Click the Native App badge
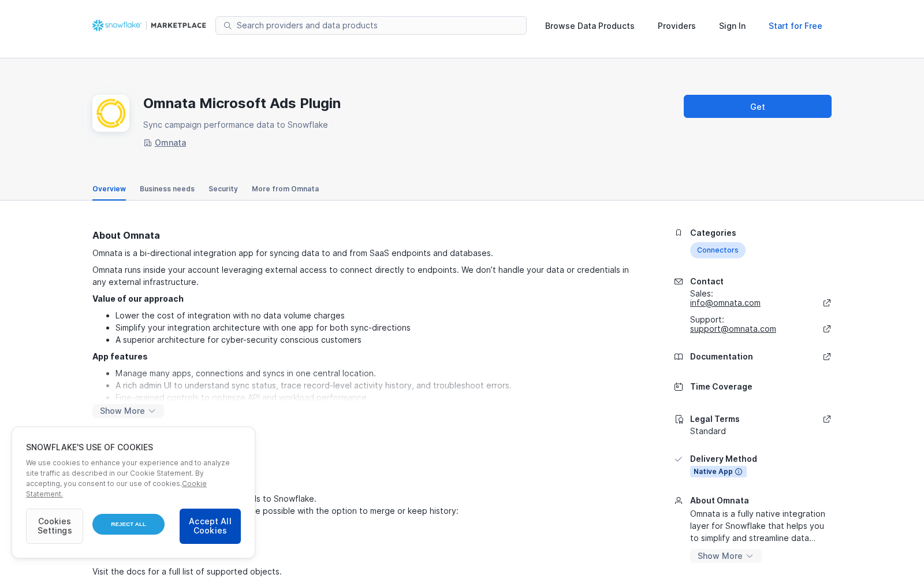The height and width of the screenshot is (578, 924). pos(718,472)
